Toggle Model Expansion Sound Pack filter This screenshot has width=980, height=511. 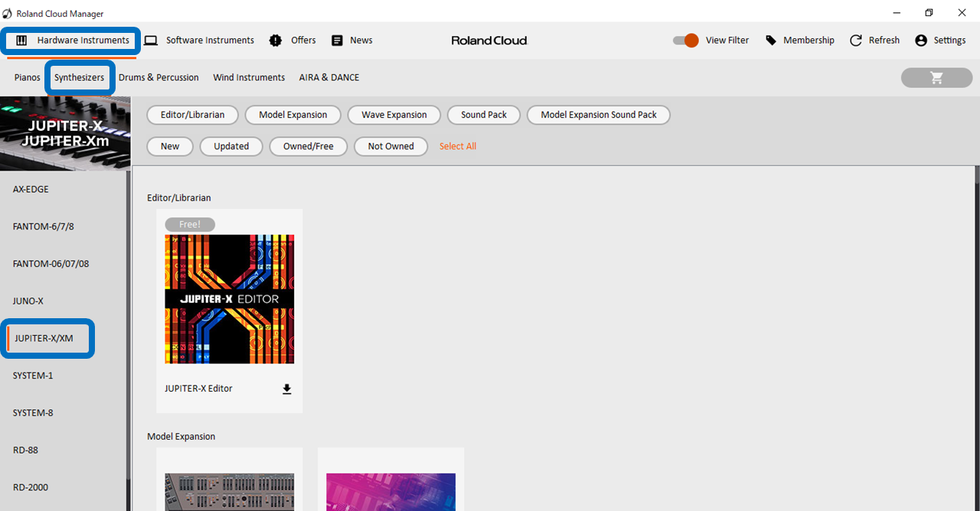[599, 115]
